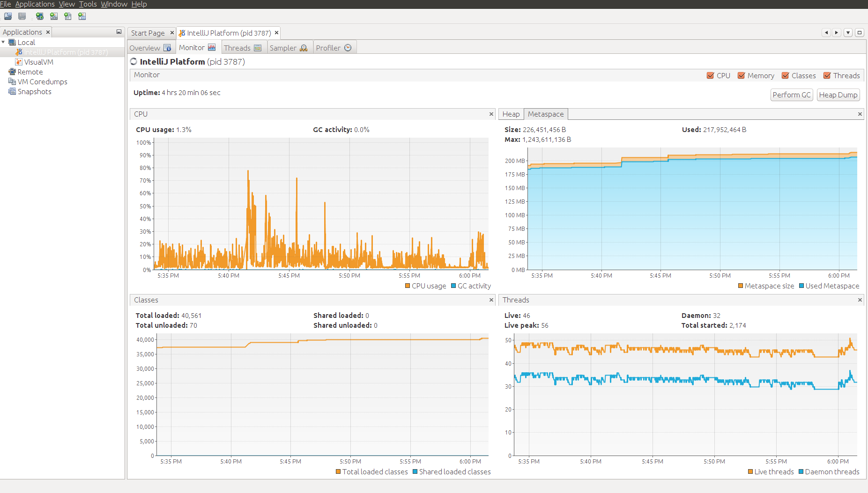Viewport: 868px width, 493px height.
Task: Click the VM Coredumps icon in the tree
Action: 12,81
